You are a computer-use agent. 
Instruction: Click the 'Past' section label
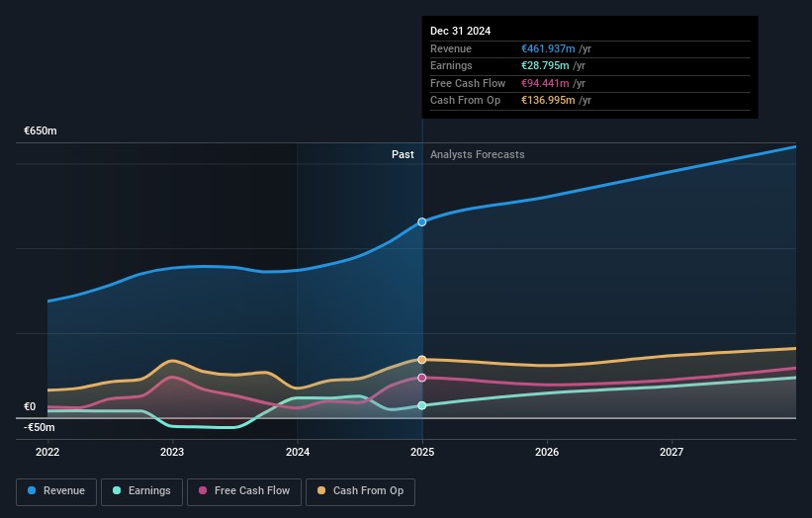click(403, 154)
